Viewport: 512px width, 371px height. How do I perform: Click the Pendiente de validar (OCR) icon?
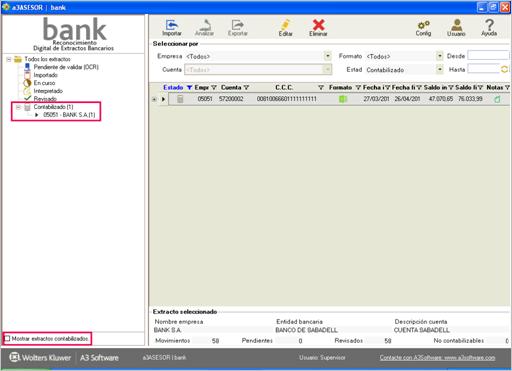pyautogui.click(x=27, y=67)
